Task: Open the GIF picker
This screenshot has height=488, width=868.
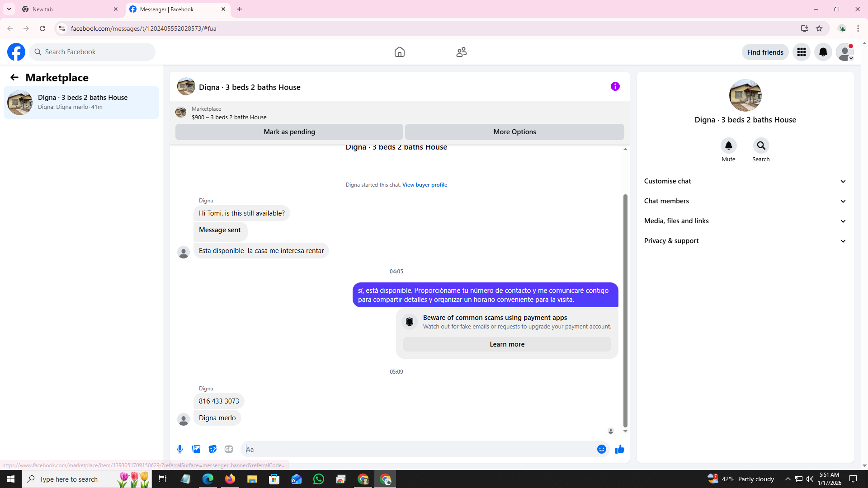Action: coord(229,449)
